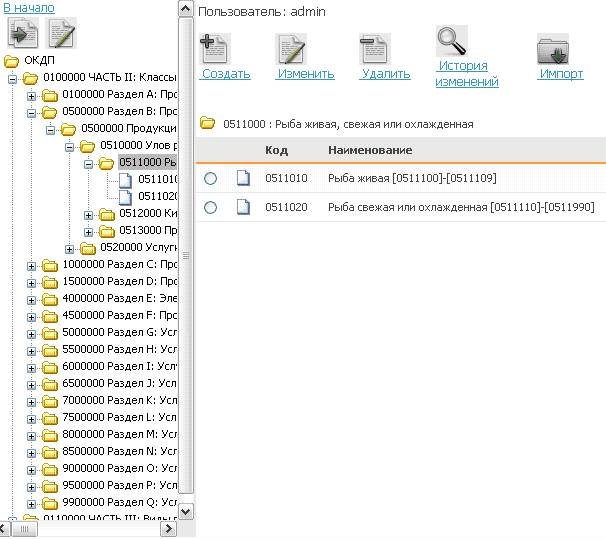606x539 pixels.
Task: Click the 'В начало' link
Action: (28, 8)
